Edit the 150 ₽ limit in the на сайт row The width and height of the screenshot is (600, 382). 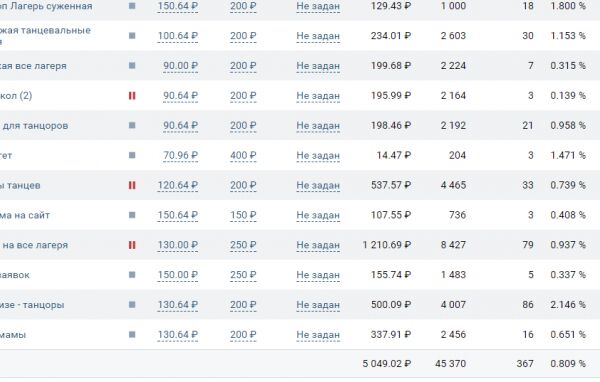click(243, 215)
